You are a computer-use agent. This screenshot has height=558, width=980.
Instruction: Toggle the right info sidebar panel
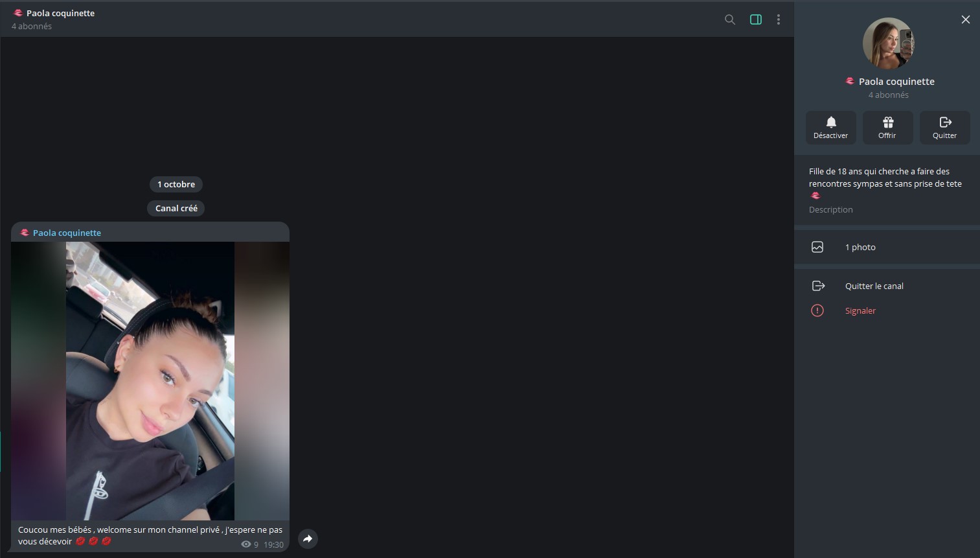click(x=756, y=19)
